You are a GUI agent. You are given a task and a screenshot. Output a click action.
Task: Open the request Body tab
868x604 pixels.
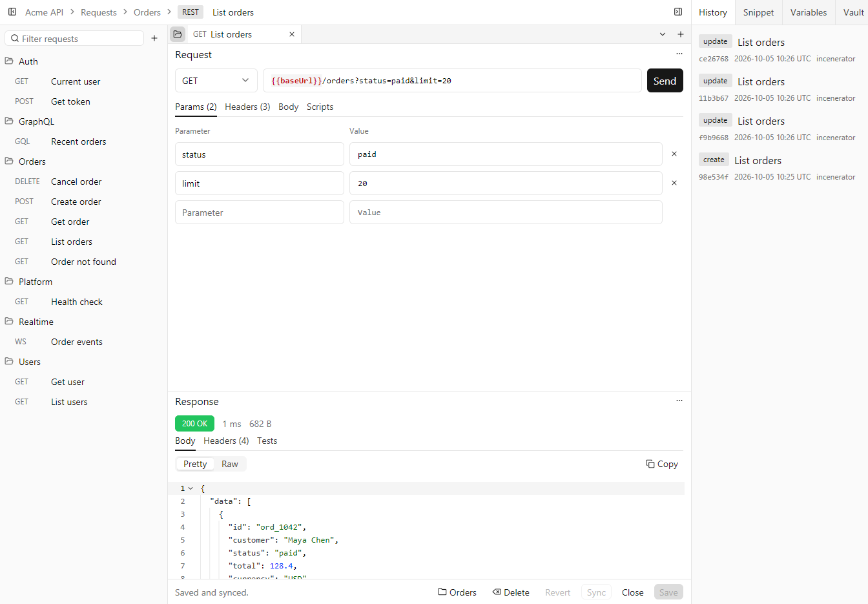pyautogui.click(x=289, y=107)
